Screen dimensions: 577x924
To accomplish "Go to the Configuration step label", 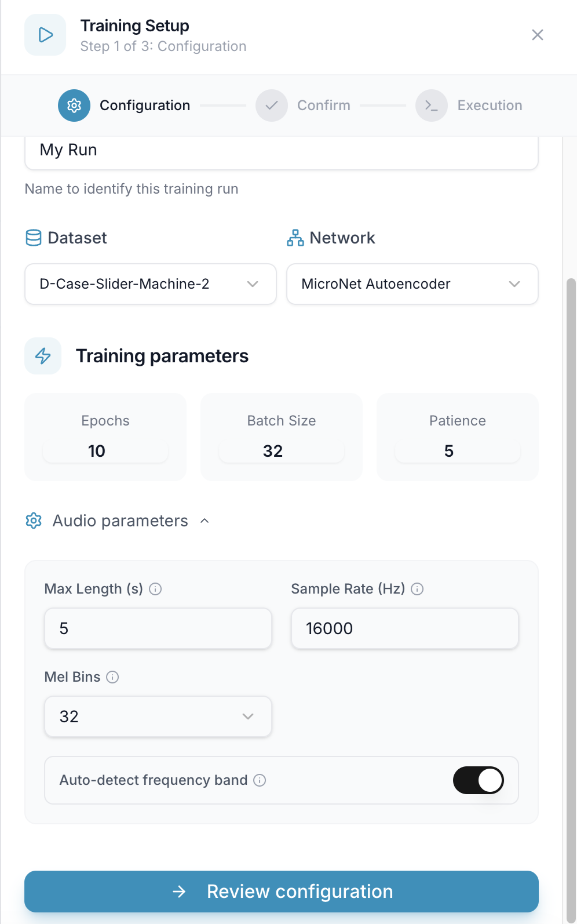I will [145, 106].
